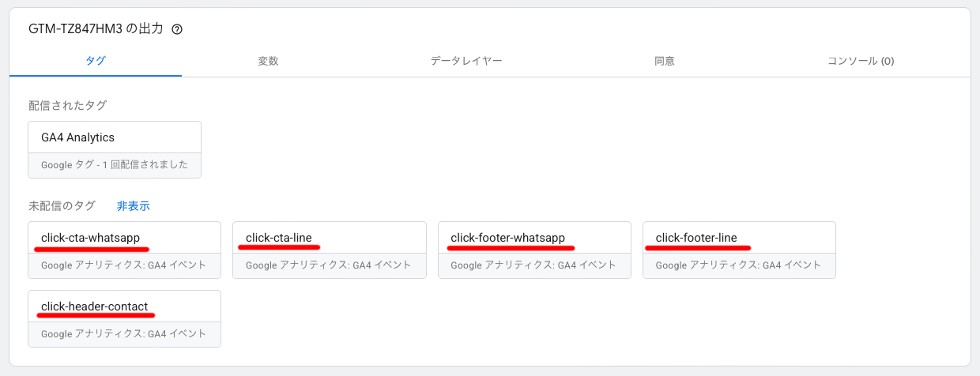
Task: Click the help icon beside GTM-TZ847HM3 の出力
Action: [x=177, y=30]
